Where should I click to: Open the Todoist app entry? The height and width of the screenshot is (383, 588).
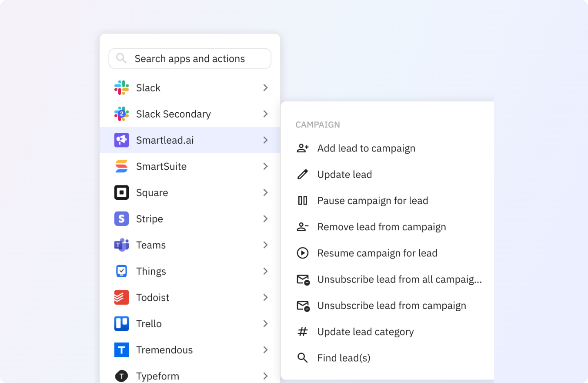190,297
